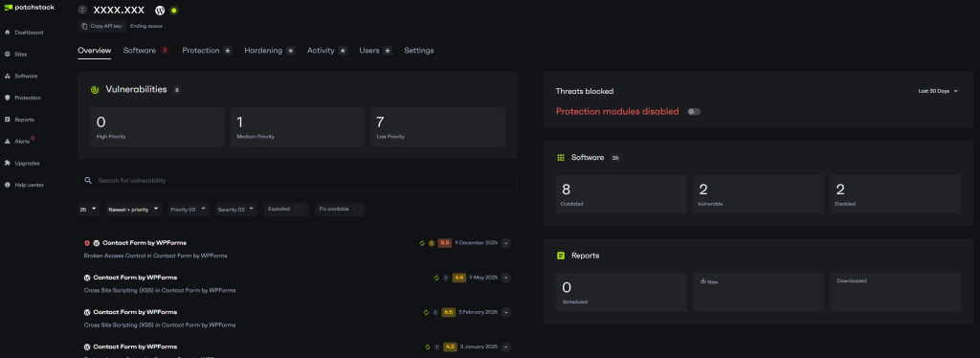Image resolution: width=980 pixels, height=358 pixels.
Task: Click the 8 Outdated software card
Action: tap(621, 194)
